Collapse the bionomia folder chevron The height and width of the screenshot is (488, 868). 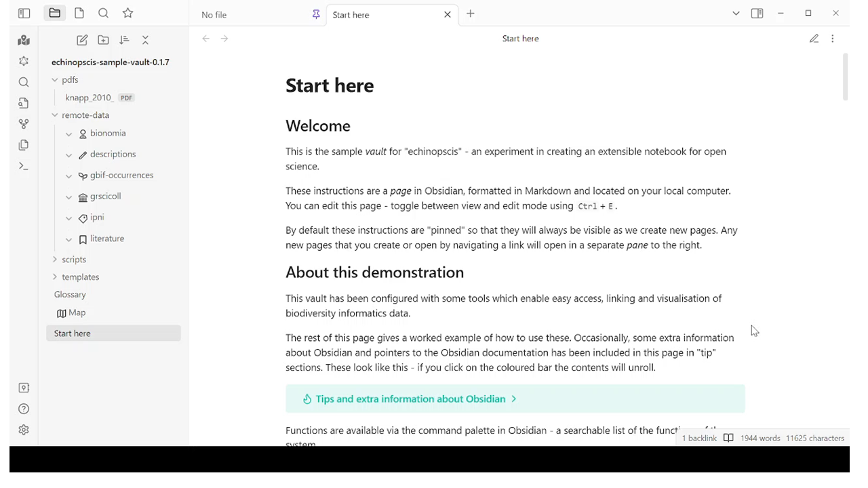[x=68, y=134]
